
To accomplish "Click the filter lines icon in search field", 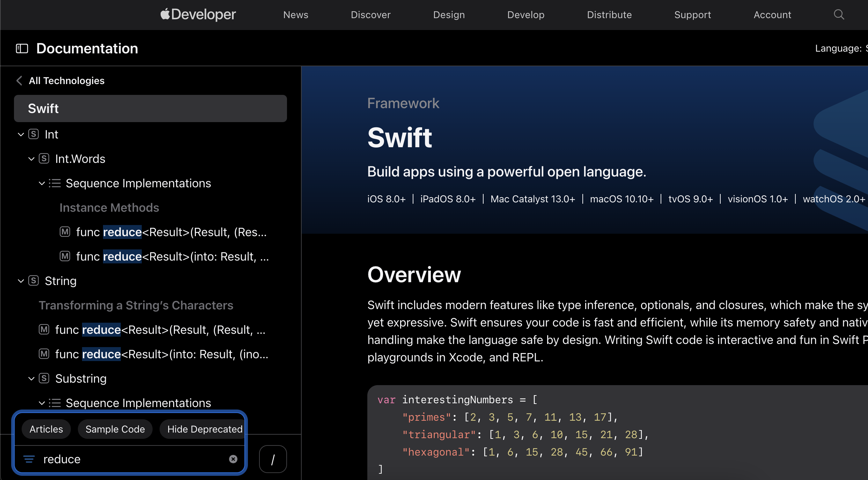I will 29,459.
